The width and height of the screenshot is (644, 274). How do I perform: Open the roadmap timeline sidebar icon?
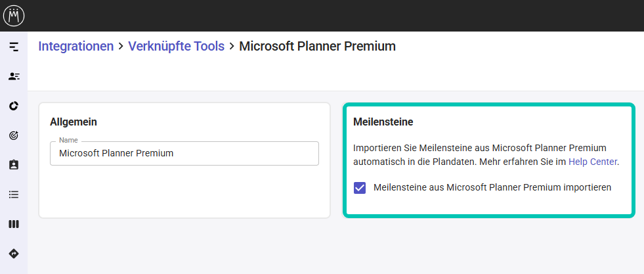[x=14, y=47]
